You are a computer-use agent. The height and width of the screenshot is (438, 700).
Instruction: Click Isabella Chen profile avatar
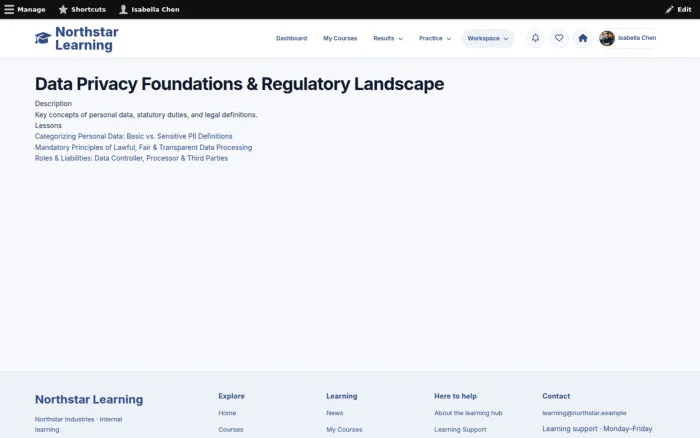[607, 38]
